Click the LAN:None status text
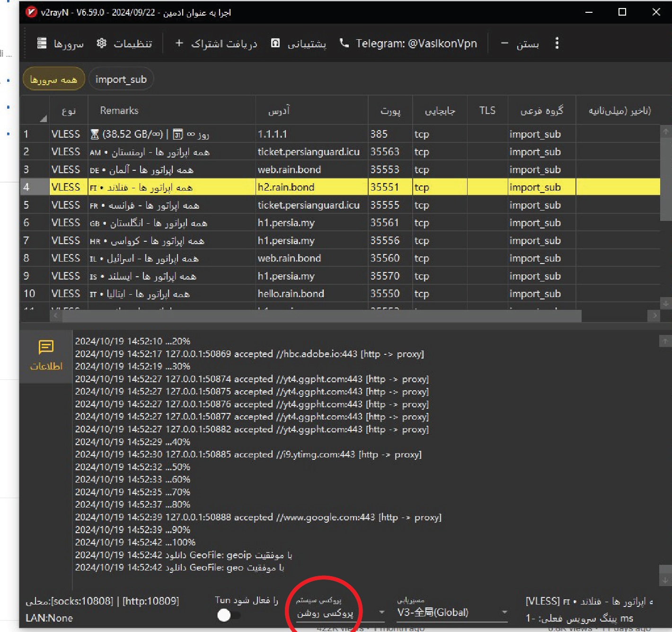 [49, 618]
